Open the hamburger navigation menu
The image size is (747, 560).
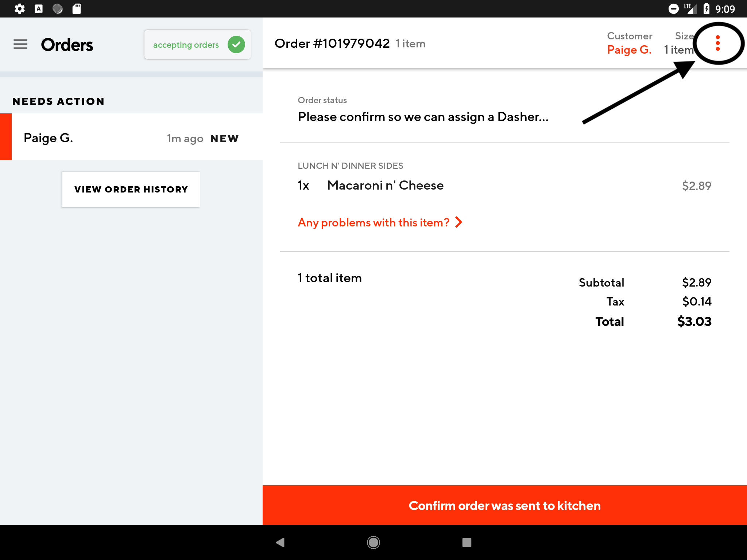[x=20, y=44]
